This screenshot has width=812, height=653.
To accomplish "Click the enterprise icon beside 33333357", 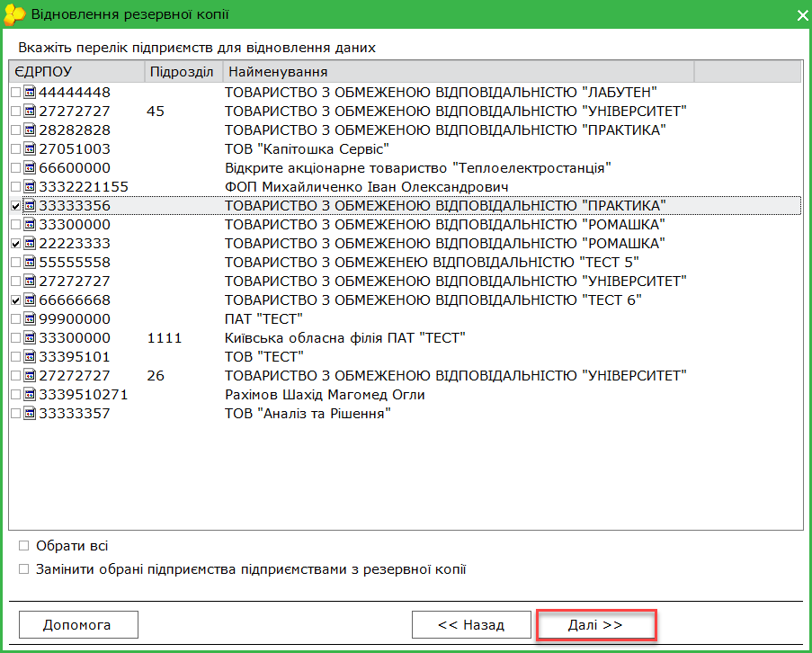I will pos(30,414).
